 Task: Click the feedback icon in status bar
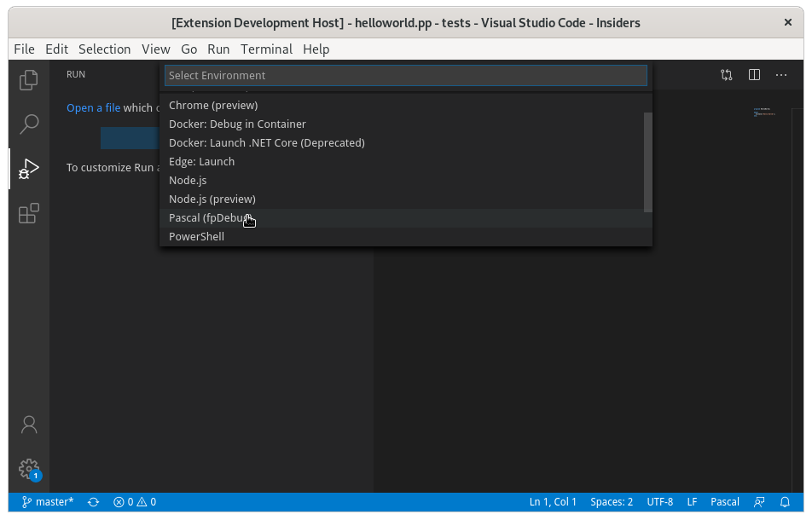(759, 502)
